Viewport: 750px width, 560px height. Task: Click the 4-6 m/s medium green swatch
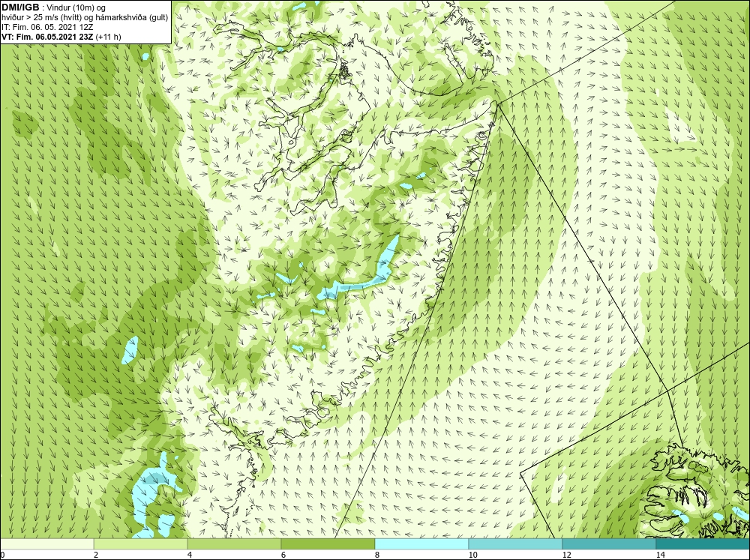click(x=234, y=544)
